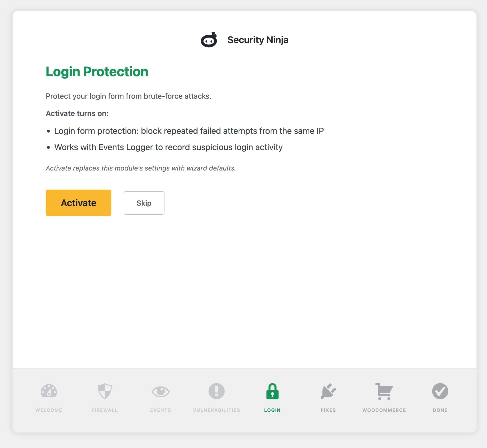
Task: Click the Login Protection heading
Action: 97,72
